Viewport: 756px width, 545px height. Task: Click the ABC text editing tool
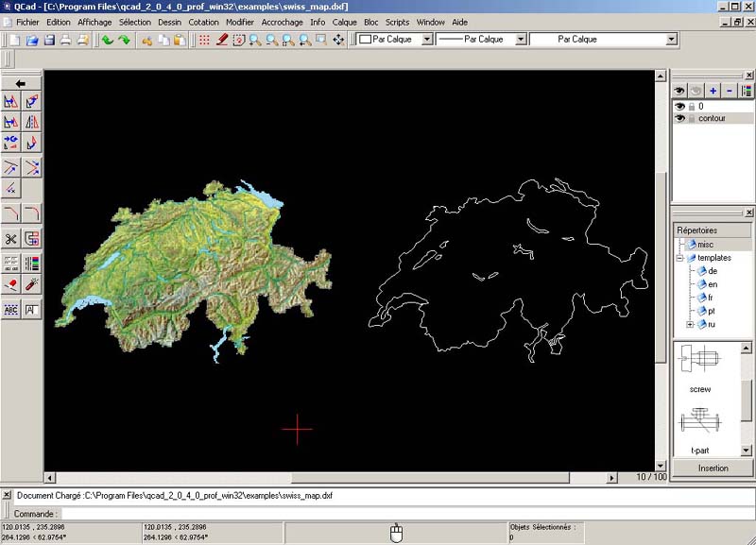(x=11, y=309)
